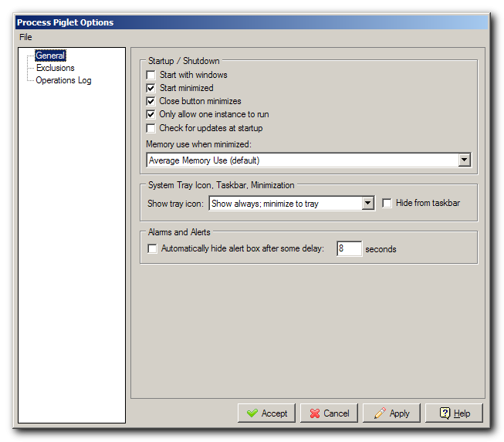Click the question mark icon on Help
This screenshot has width=504, height=442.
(x=445, y=413)
